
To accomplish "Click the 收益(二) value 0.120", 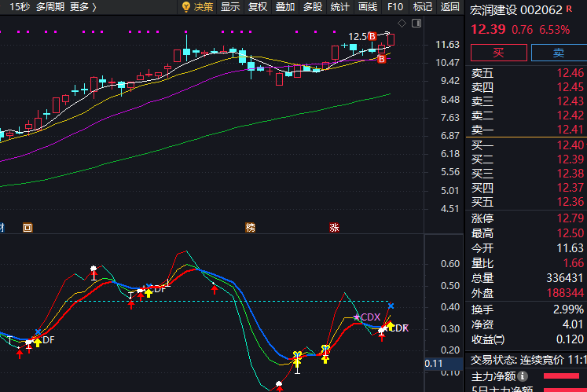I will click(x=570, y=339).
